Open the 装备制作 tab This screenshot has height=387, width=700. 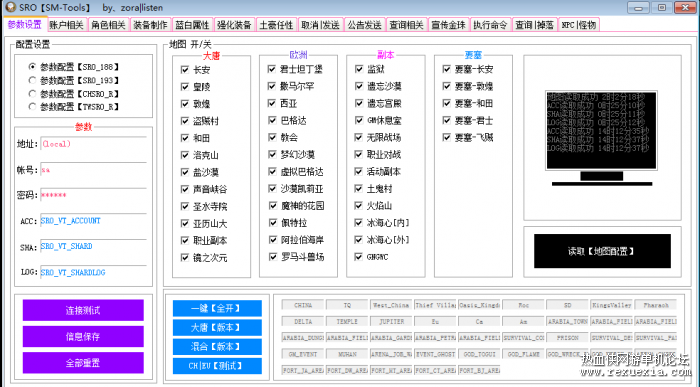[x=150, y=25]
